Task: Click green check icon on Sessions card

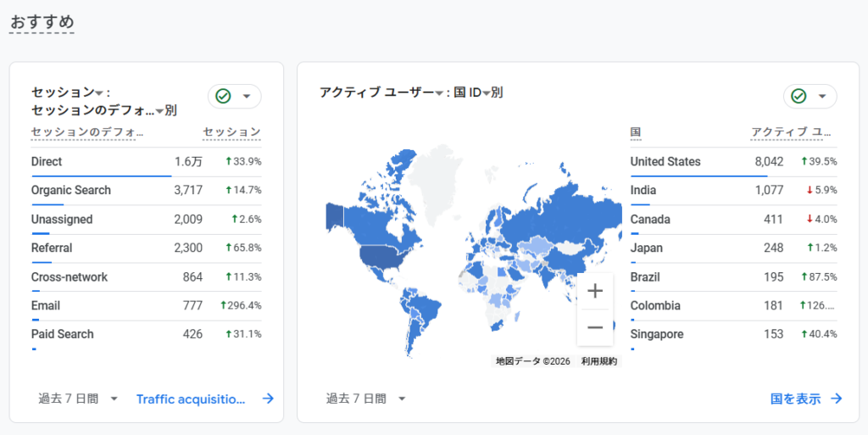Action: pyautogui.click(x=223, y=97)
